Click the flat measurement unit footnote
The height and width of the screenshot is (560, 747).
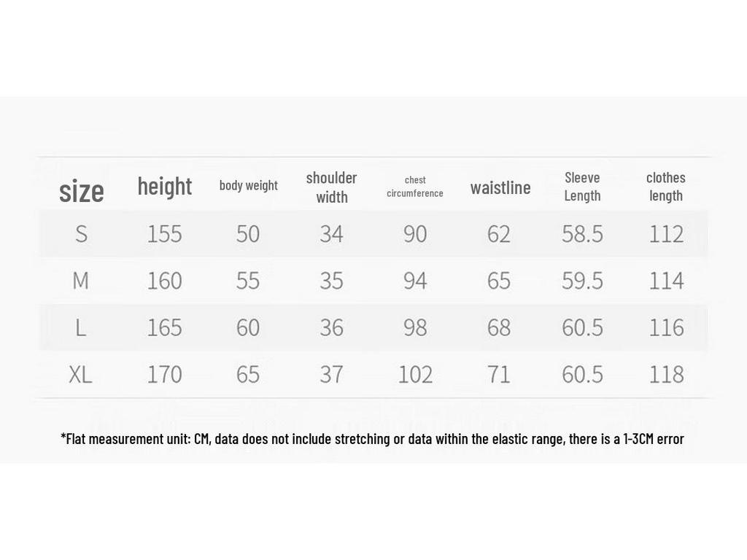[373, 438]
